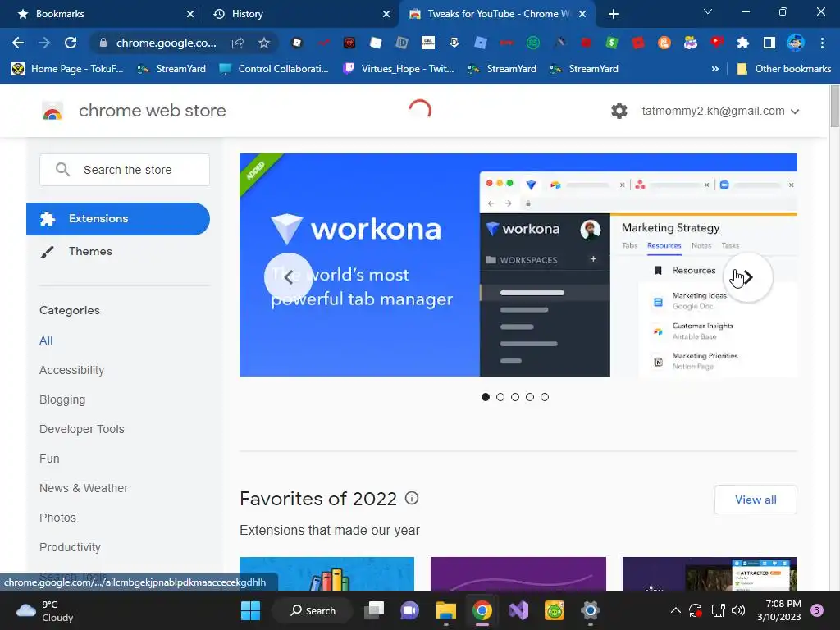Open the Chrome side panel icon
The height and width of the screenshot is (630, 840).
click(769, 43)
